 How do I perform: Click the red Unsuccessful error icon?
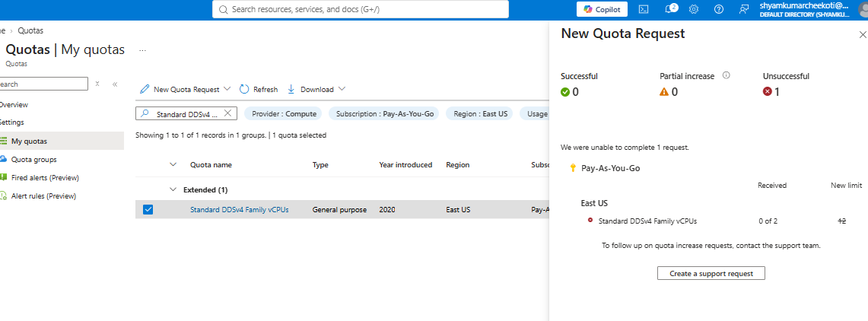tap(768, 92)
